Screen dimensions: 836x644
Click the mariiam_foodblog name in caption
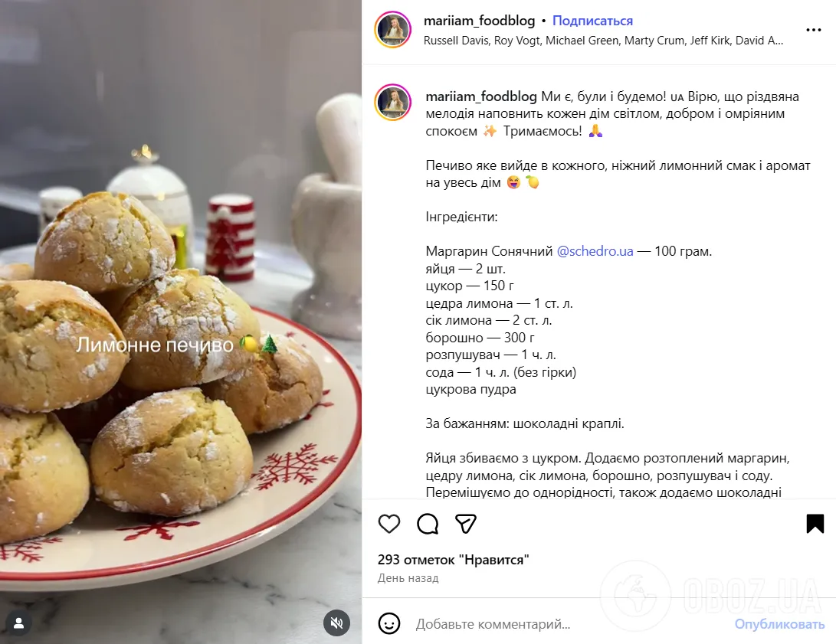[481, 96]
